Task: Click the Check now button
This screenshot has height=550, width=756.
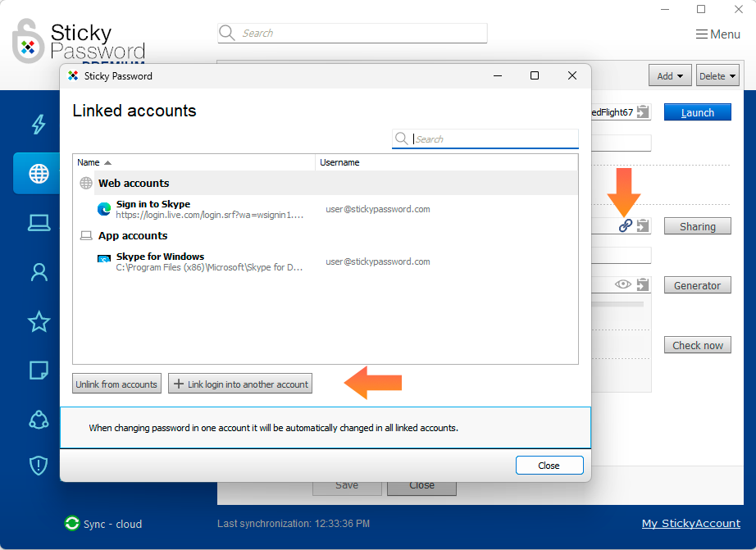Action: tap(697, 345)
